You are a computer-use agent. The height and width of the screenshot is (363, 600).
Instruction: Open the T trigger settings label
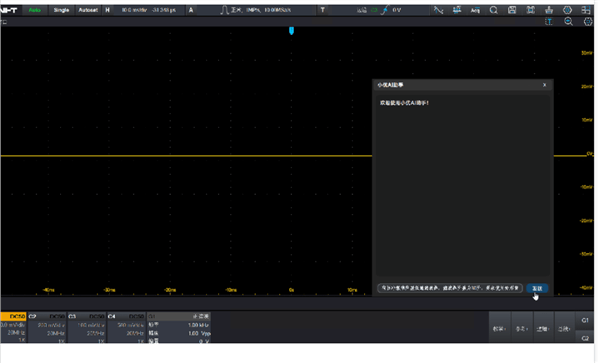click(323, 10)
